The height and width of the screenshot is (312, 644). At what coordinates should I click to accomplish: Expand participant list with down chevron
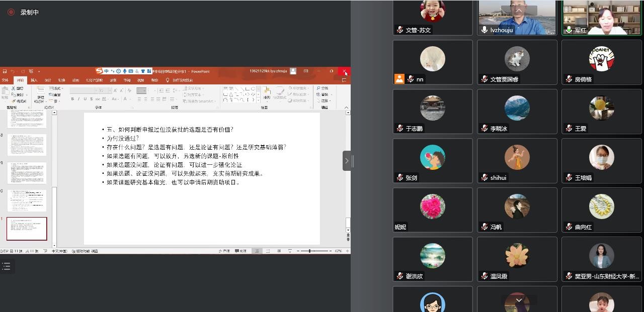point(518,300)
